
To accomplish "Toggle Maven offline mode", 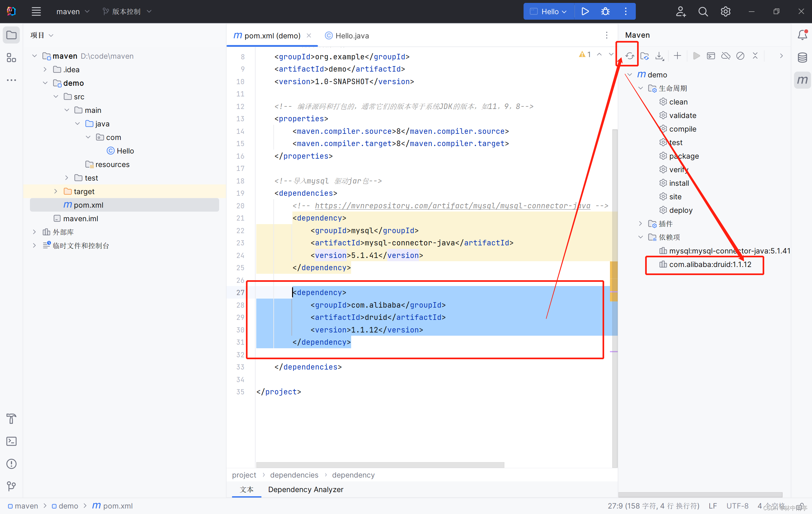I will click(x=726, y=56).
